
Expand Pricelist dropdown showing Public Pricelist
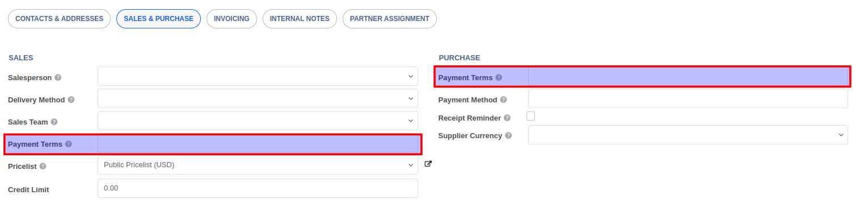(x=258, y=165)
